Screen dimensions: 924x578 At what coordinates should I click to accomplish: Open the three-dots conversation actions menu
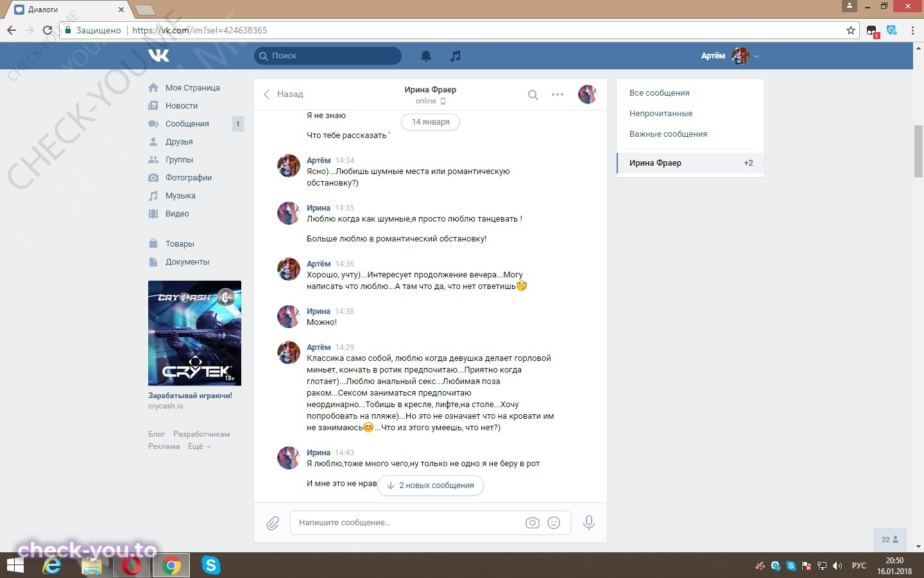click(x=558, y=94)
